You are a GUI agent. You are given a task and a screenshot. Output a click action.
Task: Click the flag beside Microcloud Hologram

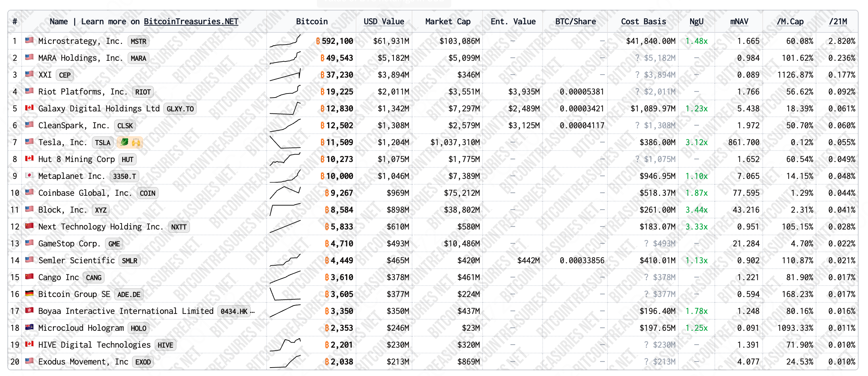coord(29,327)
